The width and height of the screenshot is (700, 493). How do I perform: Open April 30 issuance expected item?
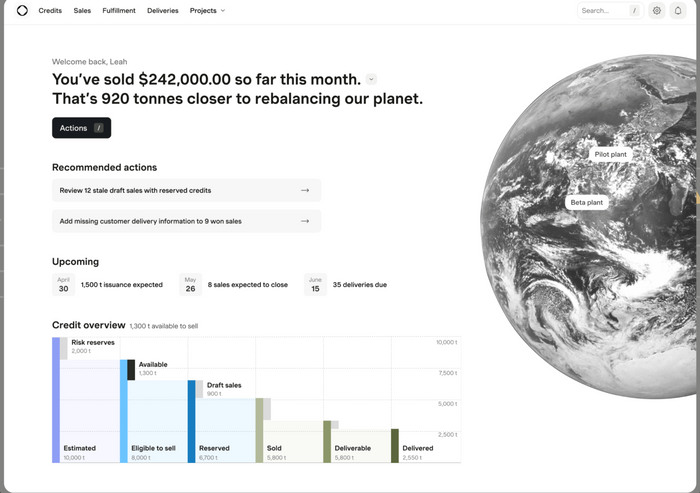(108, 284)
